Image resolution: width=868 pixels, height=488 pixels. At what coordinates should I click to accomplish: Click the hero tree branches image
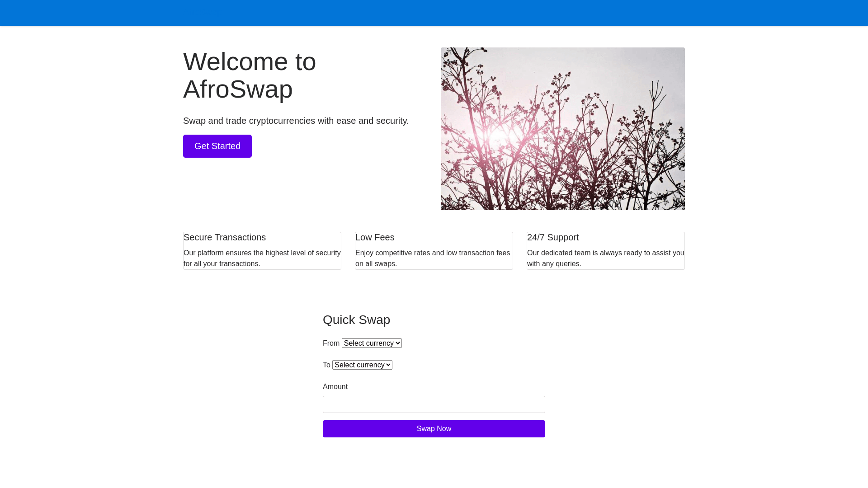562,129
